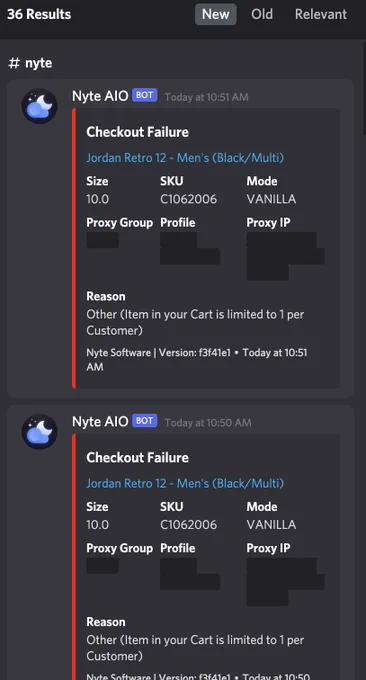
Task: Click the nyte channel name header
Action: pos(39,63)
